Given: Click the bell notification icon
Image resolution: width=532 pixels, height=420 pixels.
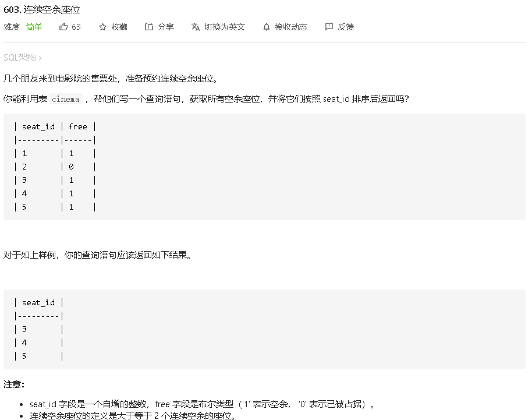Looking at the screenshot, I should (x=267, y=27).
